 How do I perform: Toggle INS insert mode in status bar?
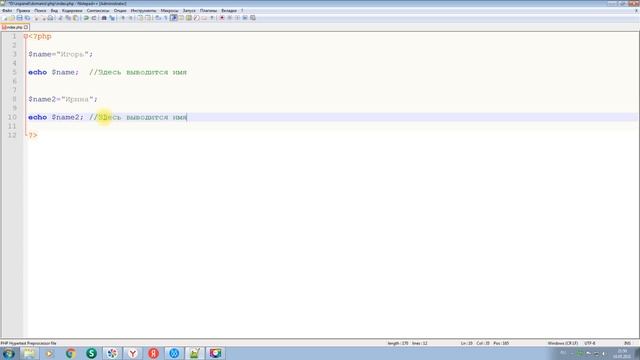[x=627, y=343]
